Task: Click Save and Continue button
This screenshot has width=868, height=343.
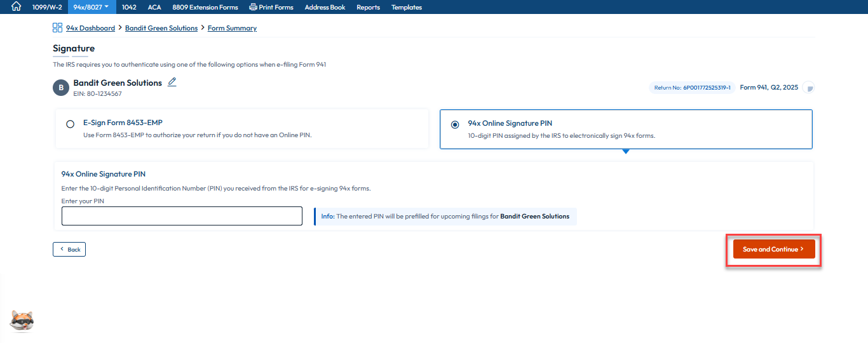Action: tap(774, 249)
